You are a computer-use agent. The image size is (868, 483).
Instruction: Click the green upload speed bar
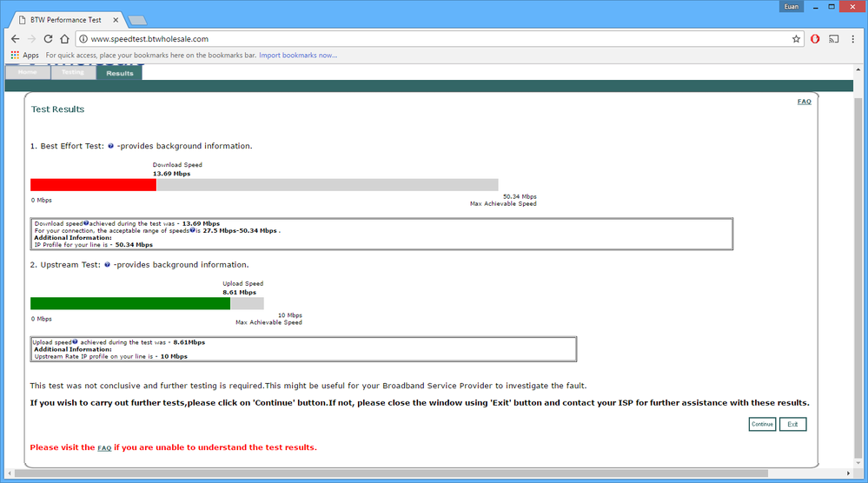(130, 303)
